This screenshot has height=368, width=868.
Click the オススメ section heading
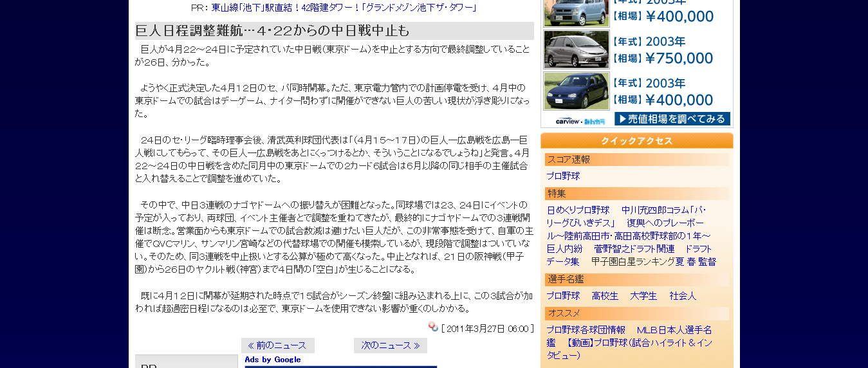[637, 313]
